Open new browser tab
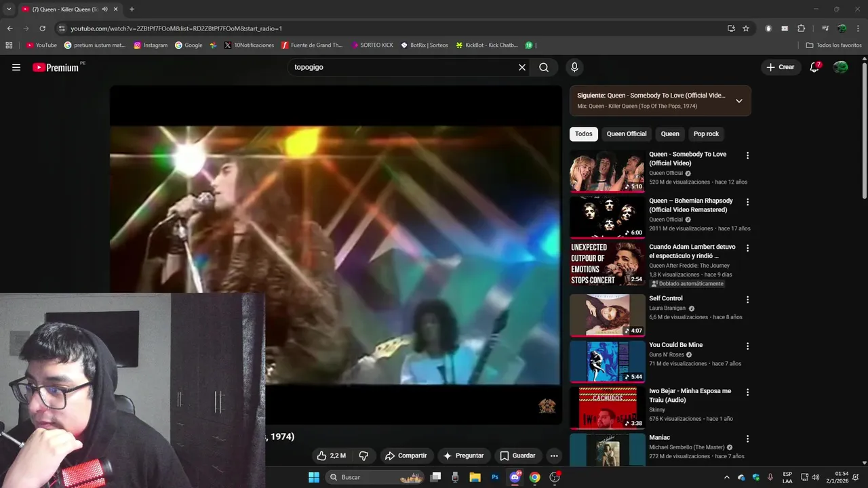This screenshot has height=488, width=868. tap(132, 9)
